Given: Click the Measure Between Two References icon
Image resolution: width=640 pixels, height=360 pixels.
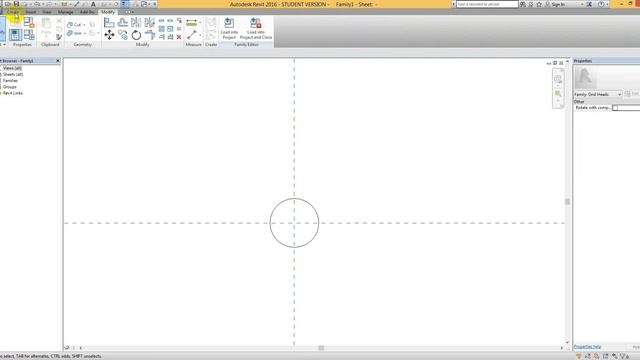Looking at the screenshot, I should 191,35.
